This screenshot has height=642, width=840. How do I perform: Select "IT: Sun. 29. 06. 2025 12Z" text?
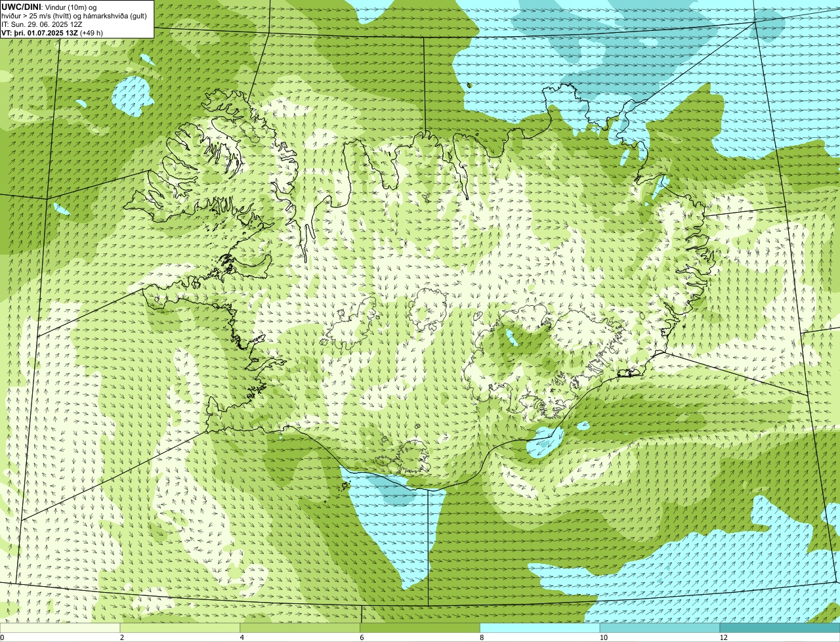(42, 24)
